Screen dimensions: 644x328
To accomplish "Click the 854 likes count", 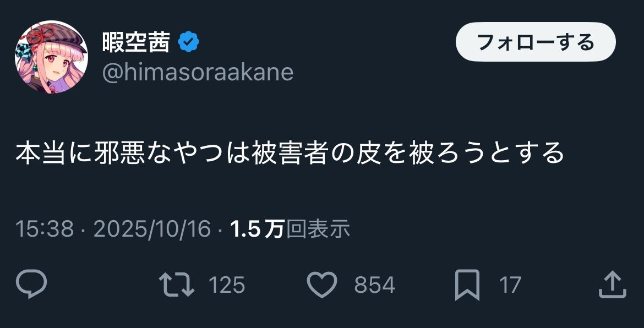I will pos(374,285).
